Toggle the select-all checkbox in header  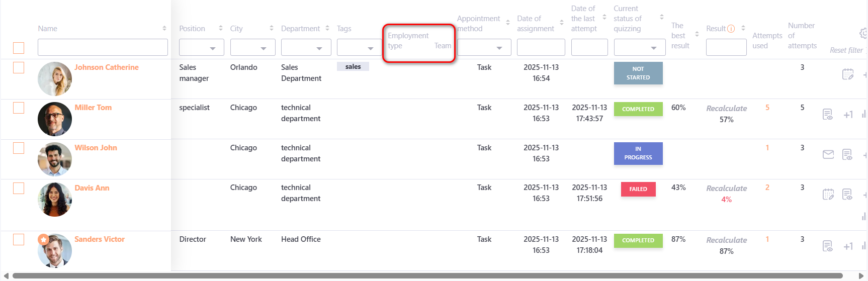click(19, 48)
